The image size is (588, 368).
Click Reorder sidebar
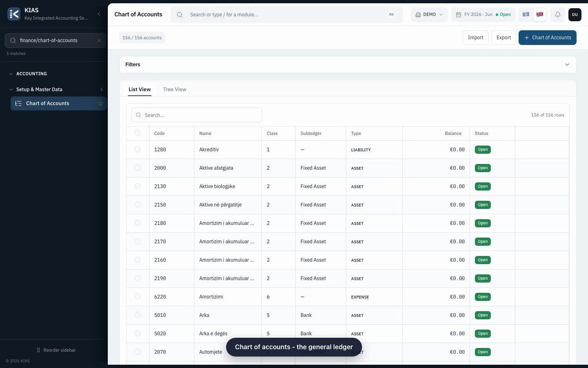pyautogui.click(x=56, y=350)
